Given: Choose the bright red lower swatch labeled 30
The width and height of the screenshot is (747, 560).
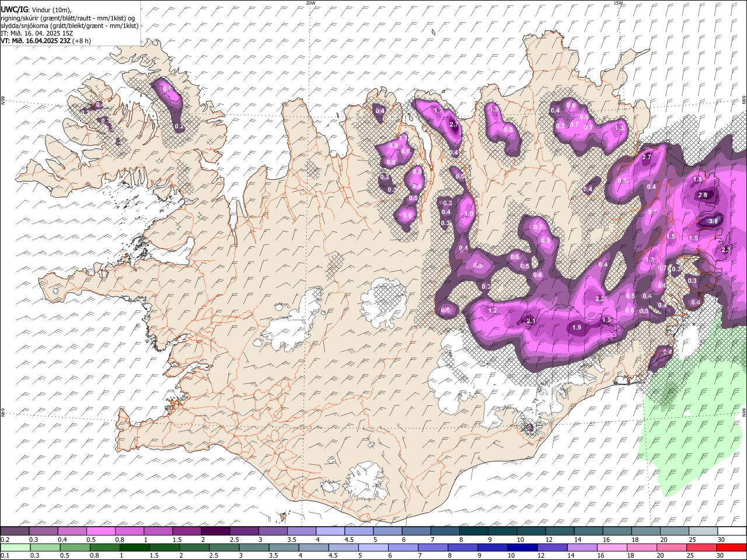Looking at the screenshot, I should click(x=731, y=547).
